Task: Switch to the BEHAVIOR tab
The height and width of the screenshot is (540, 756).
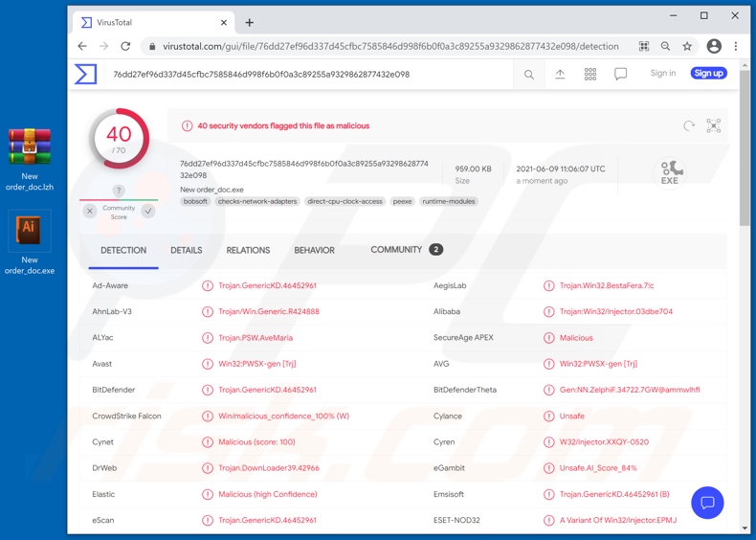Action: click(x=314, y=250)
